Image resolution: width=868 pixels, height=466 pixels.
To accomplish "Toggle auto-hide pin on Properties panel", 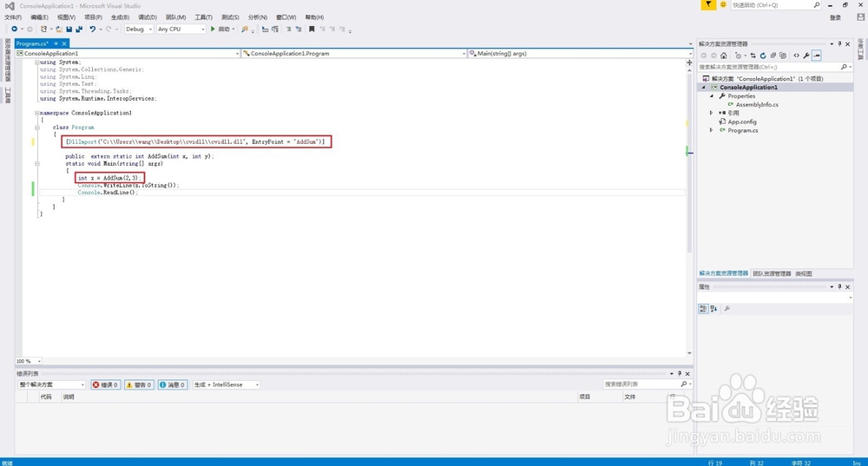I will click(839, 286).
